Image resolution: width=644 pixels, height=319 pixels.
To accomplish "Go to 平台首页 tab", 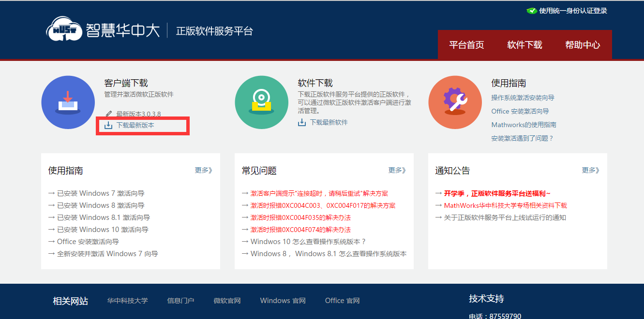I will click(x=467, y=44).
